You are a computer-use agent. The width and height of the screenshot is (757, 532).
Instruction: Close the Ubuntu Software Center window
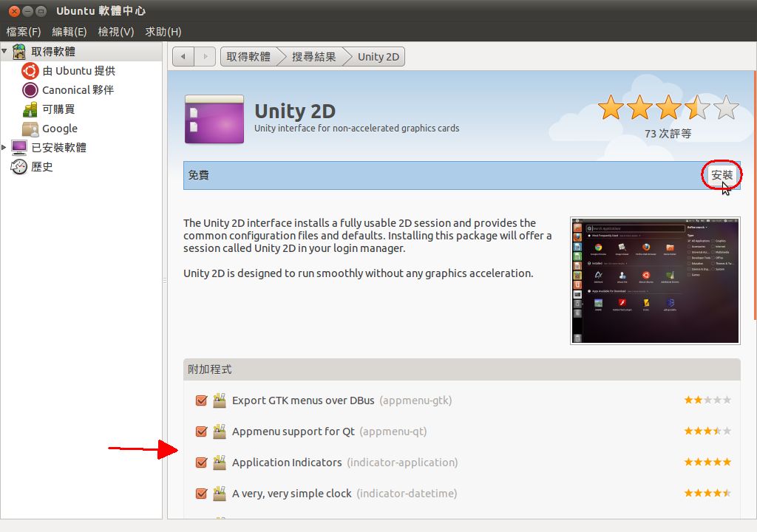[x=15, y=10]
